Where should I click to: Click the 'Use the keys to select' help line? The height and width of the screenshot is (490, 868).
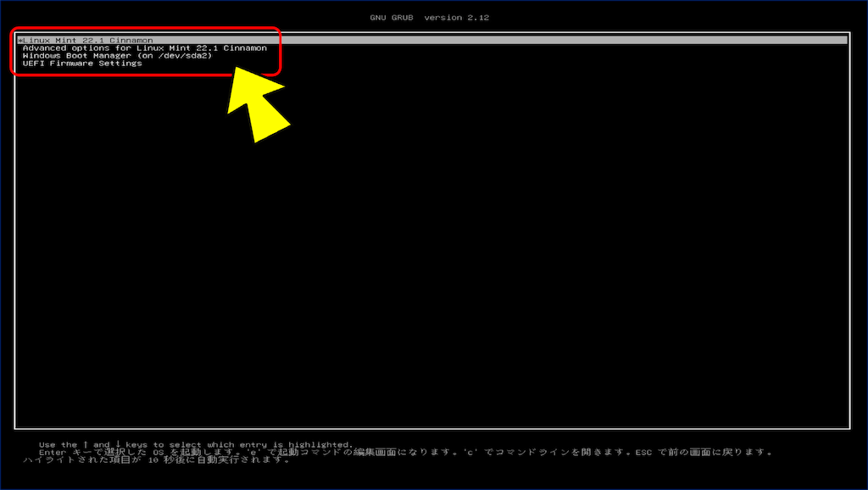pyautogui.click(x=195, y=444)
